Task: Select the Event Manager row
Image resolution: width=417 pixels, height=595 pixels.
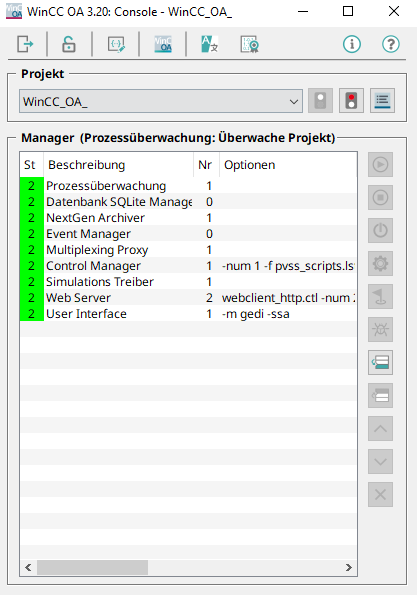Action: pyautogui.click(x=188, y=234)
